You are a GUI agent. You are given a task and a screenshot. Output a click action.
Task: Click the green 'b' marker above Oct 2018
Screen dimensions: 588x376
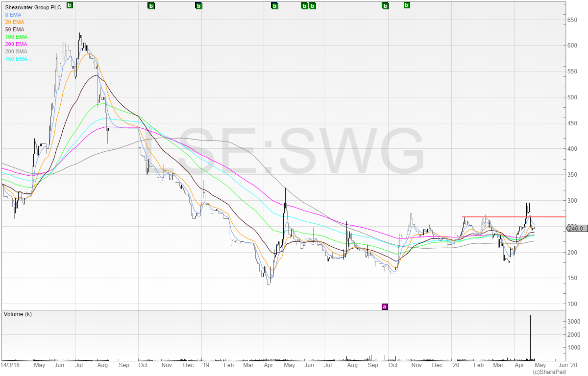pos(151,6)
